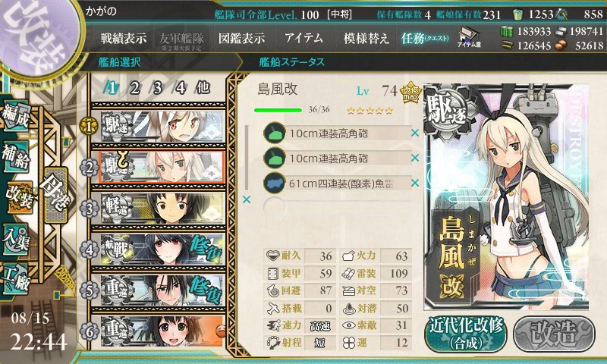Click the empty fourth equipment slot
Image resolution: width=607 pixels, height=364 pixels.
(337, 208)
